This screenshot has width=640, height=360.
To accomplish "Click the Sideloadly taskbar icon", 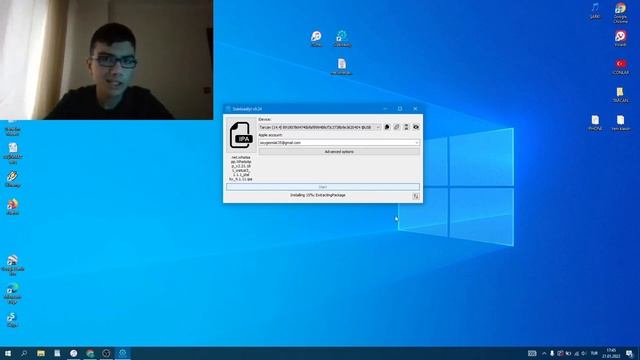I will 122,353.
